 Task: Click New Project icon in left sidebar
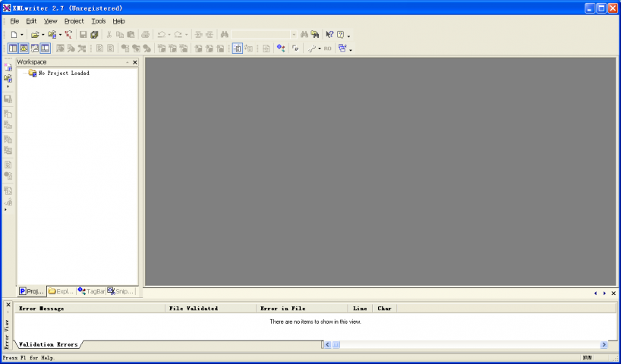coord(8,67)
